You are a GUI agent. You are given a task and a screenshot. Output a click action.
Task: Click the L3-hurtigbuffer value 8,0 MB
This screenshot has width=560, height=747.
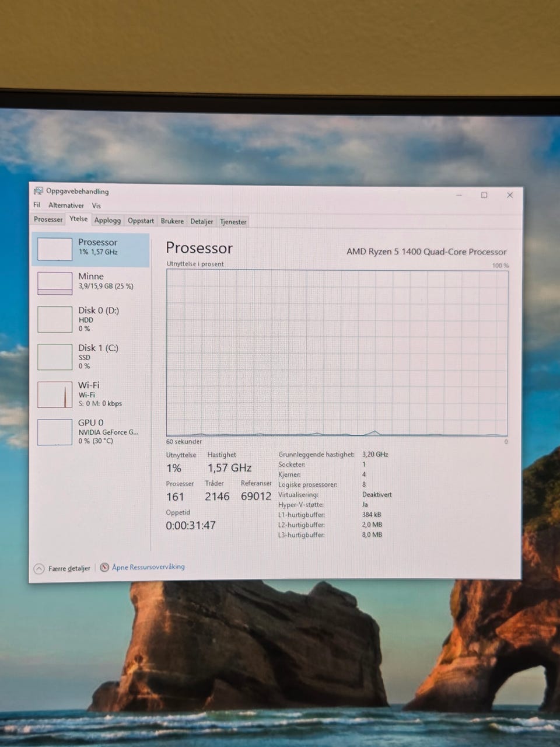click(372, 535)
